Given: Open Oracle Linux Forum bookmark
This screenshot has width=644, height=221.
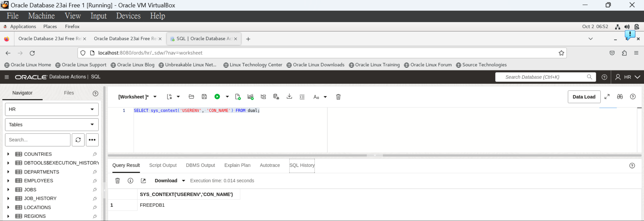Looking at the screenshot, I should 428,65.
